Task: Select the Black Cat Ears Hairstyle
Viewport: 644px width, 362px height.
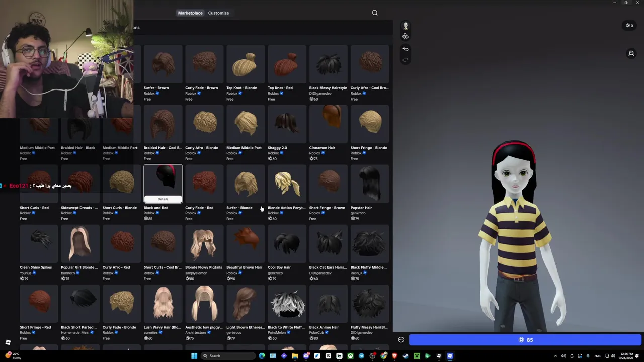Action: (328, 253)
